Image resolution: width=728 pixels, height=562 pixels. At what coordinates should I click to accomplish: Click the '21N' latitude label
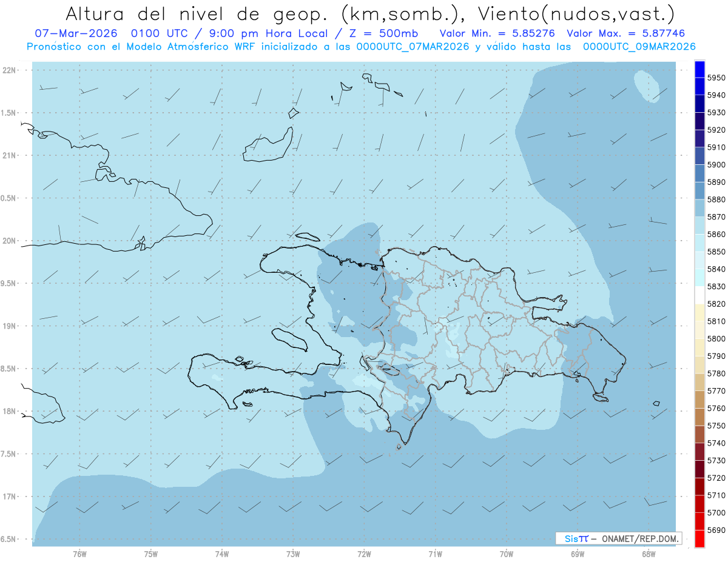click(8, 156)
